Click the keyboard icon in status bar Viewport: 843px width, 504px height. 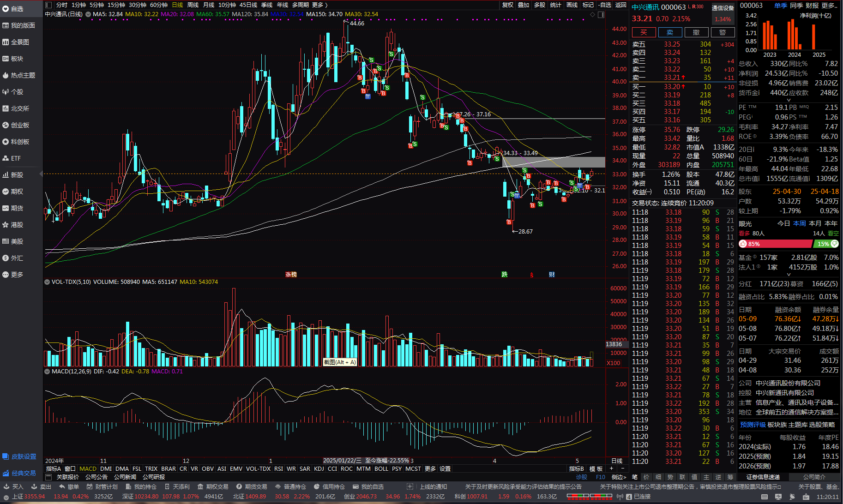tap(765, 497)
